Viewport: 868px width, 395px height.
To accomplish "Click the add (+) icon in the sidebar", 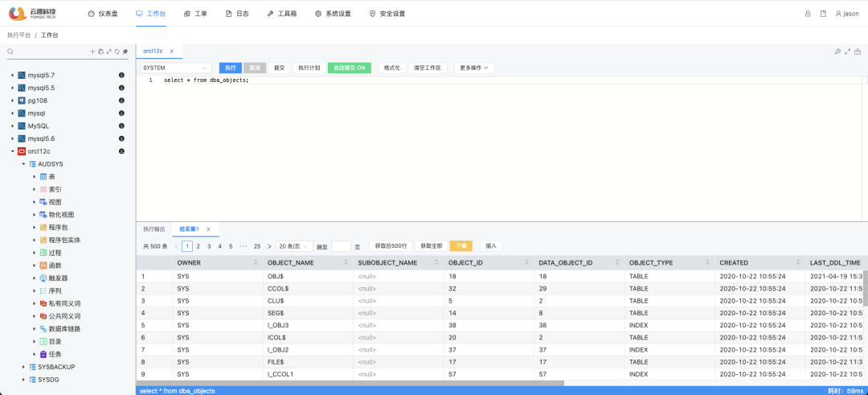I will tap(92, 51).
